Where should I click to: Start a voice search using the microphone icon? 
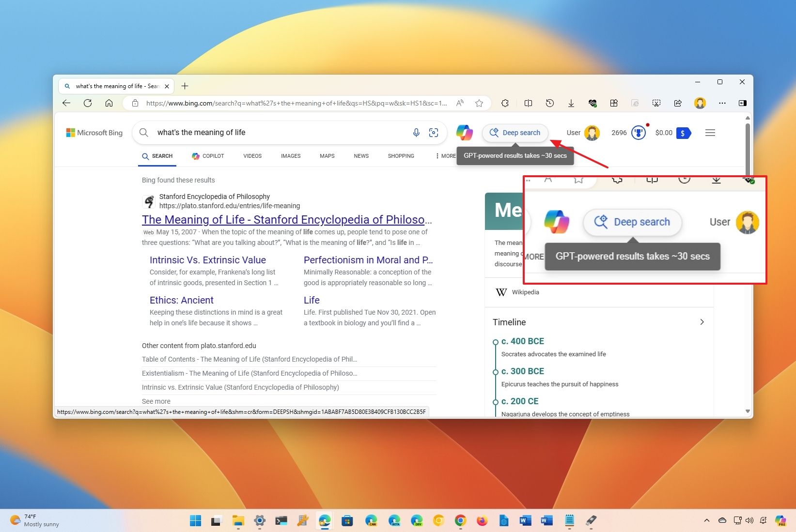pyautogui.click(x=416, y=132)
